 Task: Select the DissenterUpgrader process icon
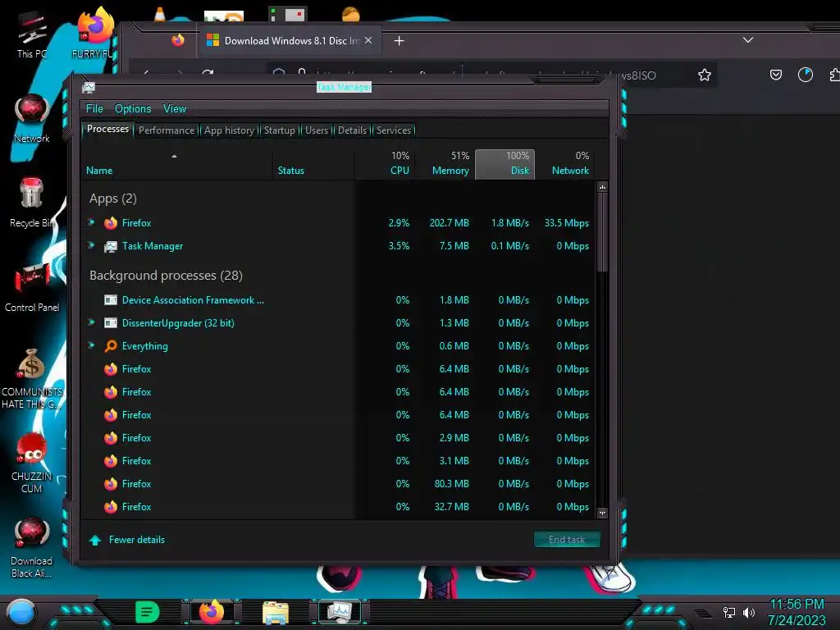pyautogui.click(x=111, y=323)
